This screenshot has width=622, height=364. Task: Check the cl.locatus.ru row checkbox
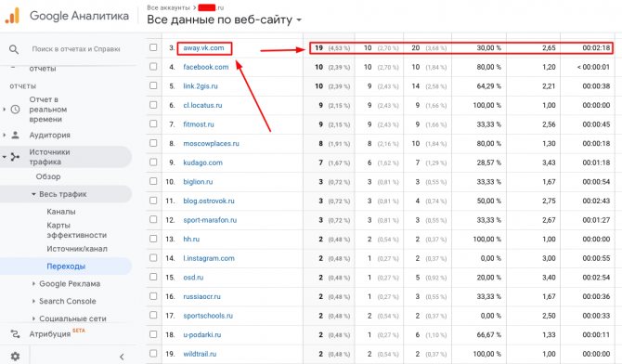153,105
